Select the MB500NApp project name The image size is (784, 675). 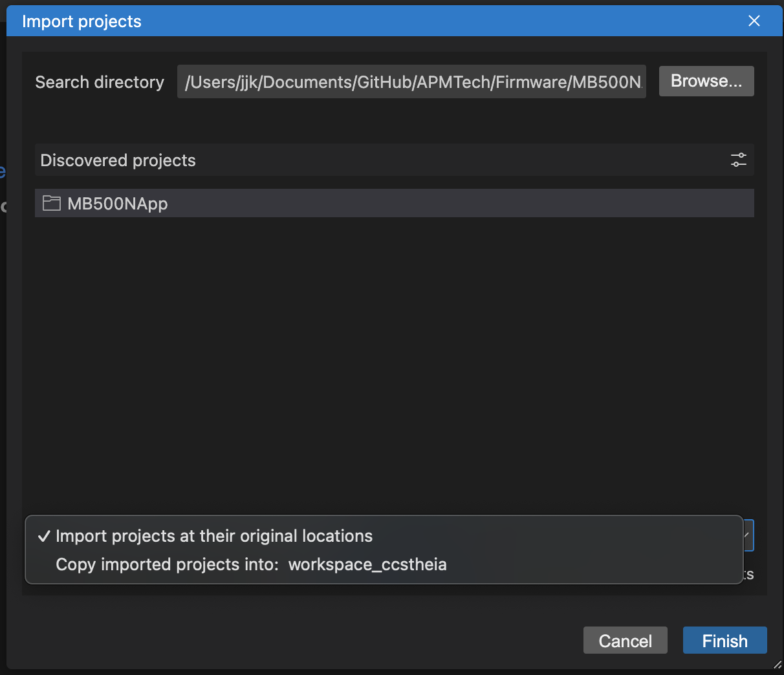(x=118, y=204)
